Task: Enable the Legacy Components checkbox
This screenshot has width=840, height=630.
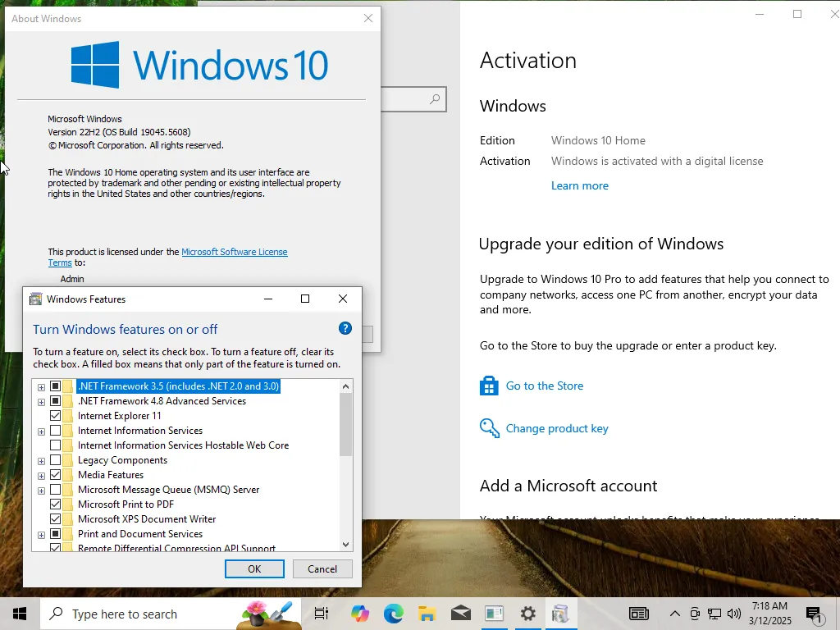Action: [x=55, y=459]
